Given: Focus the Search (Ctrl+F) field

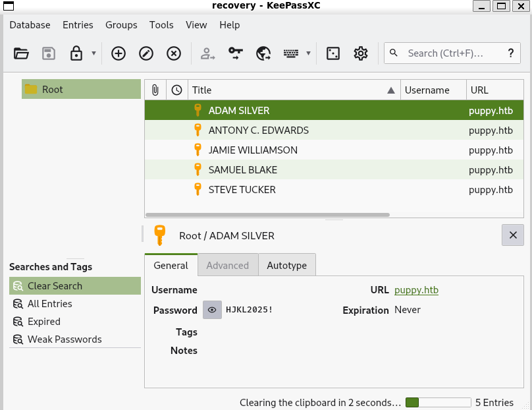Looking at the screenshot, I should pos(452,53).
